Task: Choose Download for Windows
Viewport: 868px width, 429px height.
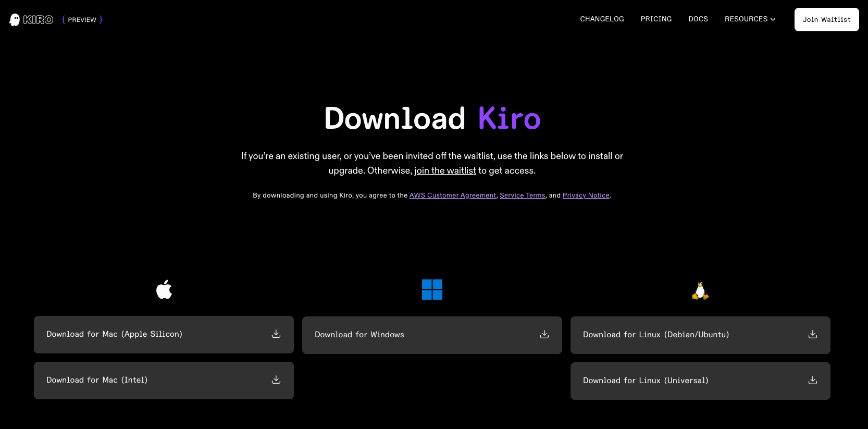Action: [432, 335]
